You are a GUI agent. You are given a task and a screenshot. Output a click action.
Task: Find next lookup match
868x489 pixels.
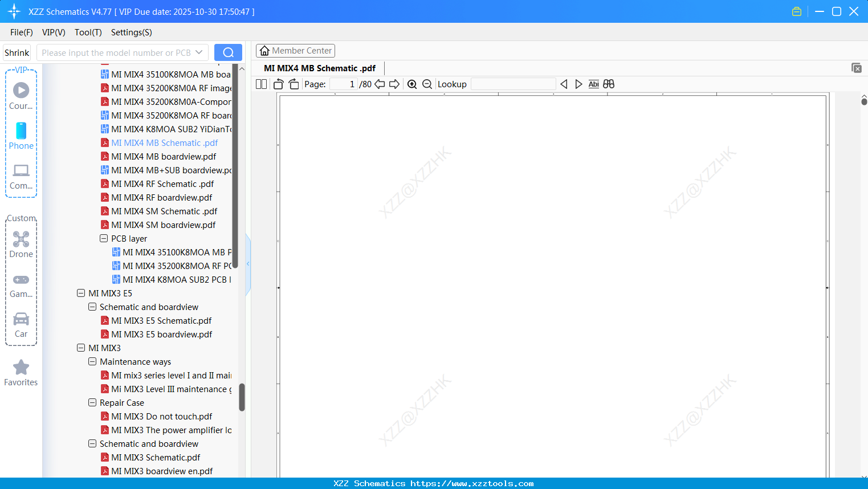[578, 84]
